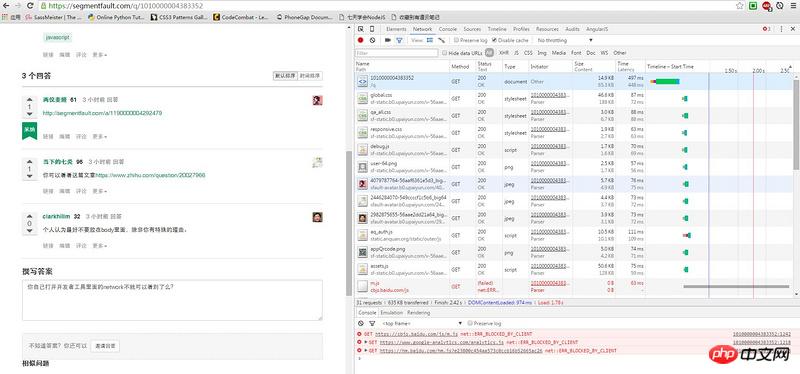Open the Timeline tab
Viewport: 800px width, 374px height.
(497, 29)
